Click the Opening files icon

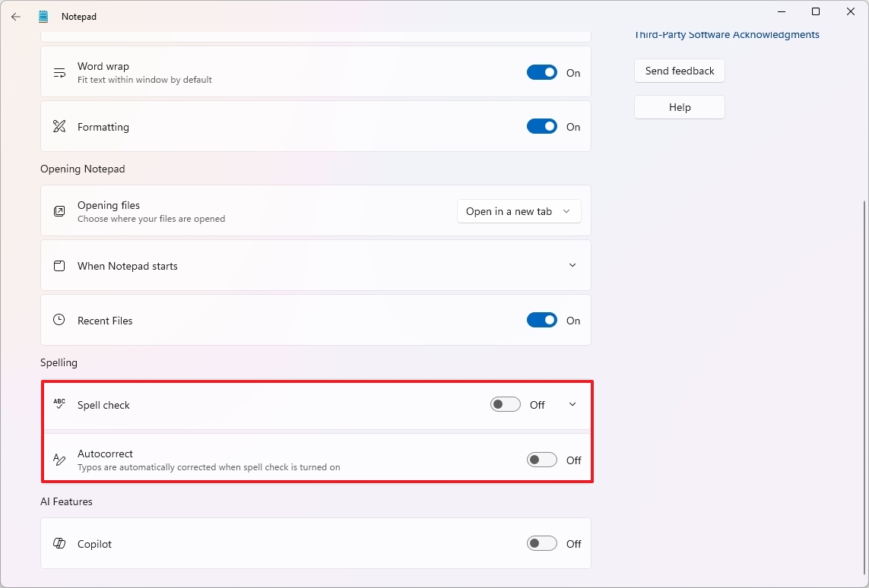59,211
